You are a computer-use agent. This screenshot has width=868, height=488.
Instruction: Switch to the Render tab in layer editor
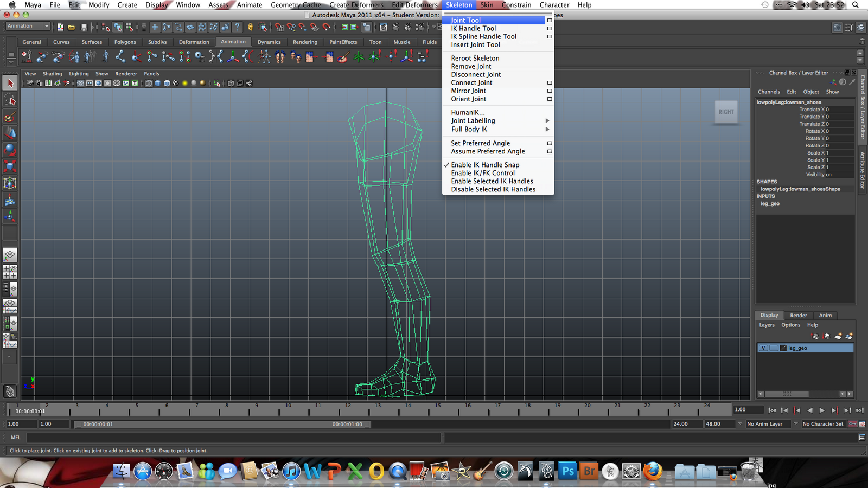tap(798, 315)
